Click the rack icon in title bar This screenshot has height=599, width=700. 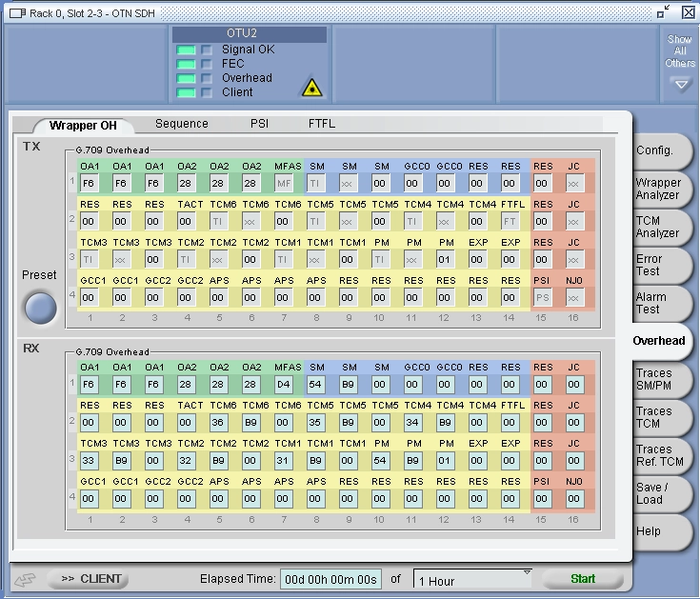[17, 12]
